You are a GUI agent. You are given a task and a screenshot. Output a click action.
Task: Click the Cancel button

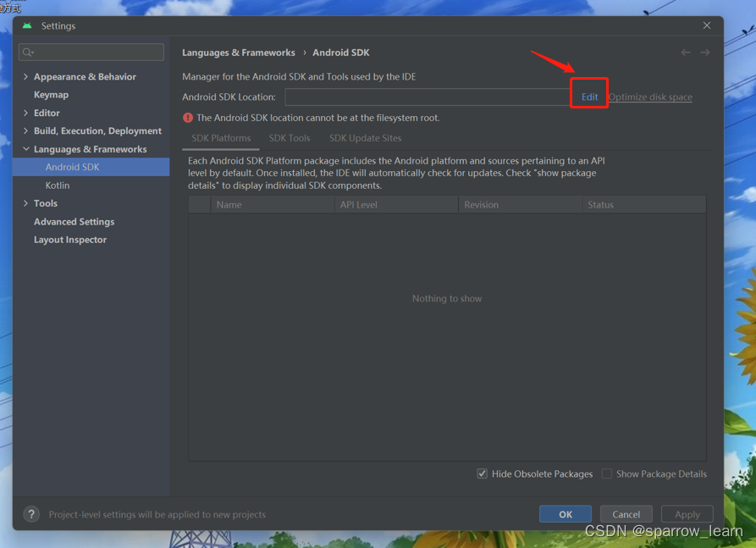pyautogui.click(x=626, y=514)
